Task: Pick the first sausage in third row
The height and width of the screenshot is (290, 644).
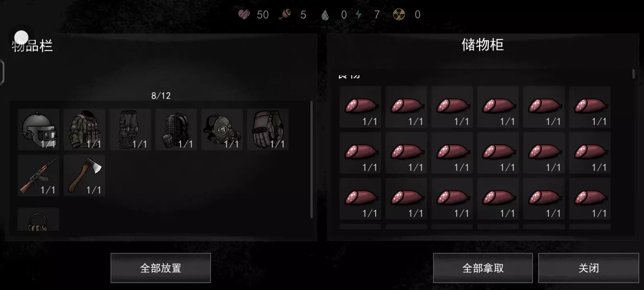Action: coord(360,199)
